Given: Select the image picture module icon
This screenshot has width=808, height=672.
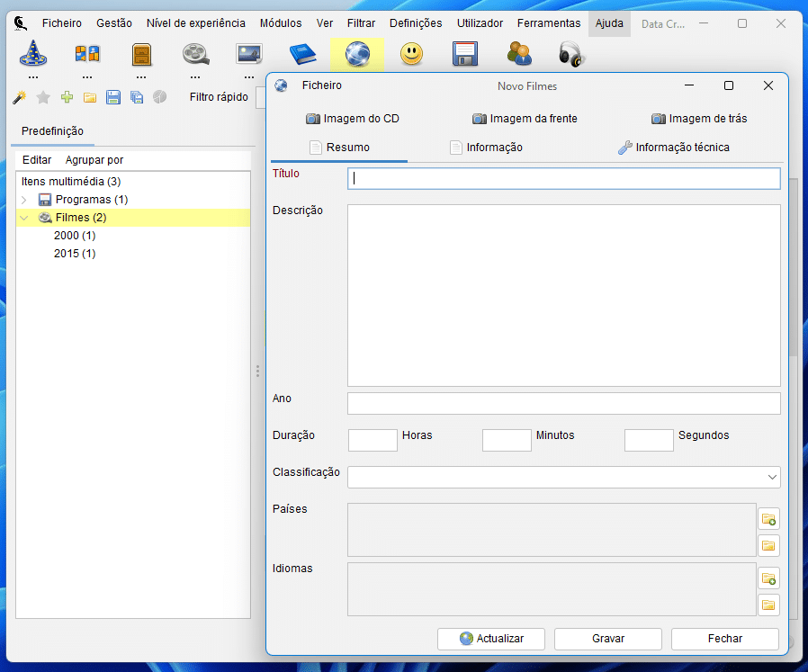Looking at the screenshot, I should pos(249,54).
